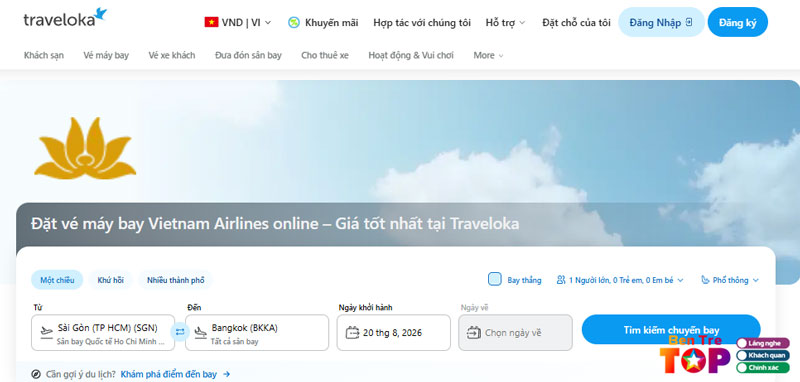The width and height of the screenshot is (800, 382).
Task: Click Hợp tác với chúng tôi link
Action: pos(422,22)
